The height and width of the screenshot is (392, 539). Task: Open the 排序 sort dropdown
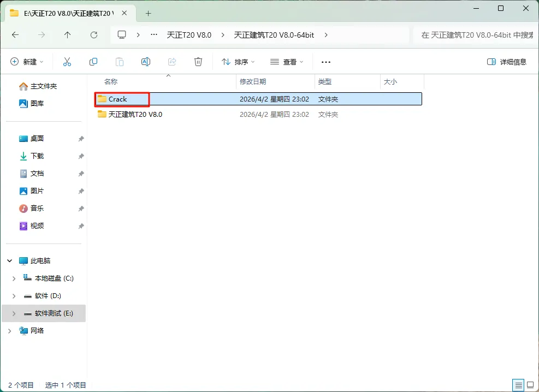tap(238, 62)
